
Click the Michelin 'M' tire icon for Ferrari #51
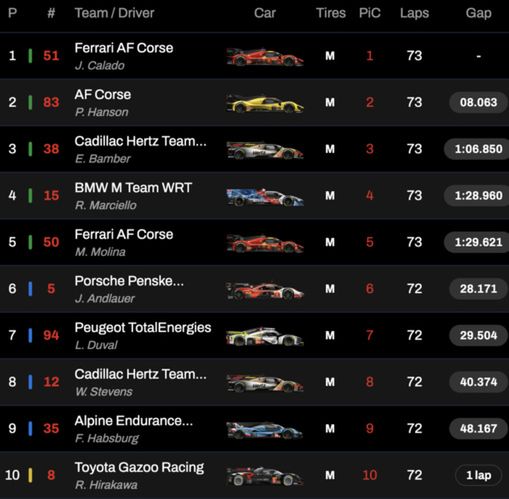pyautogui.click(x=330, y=56)
